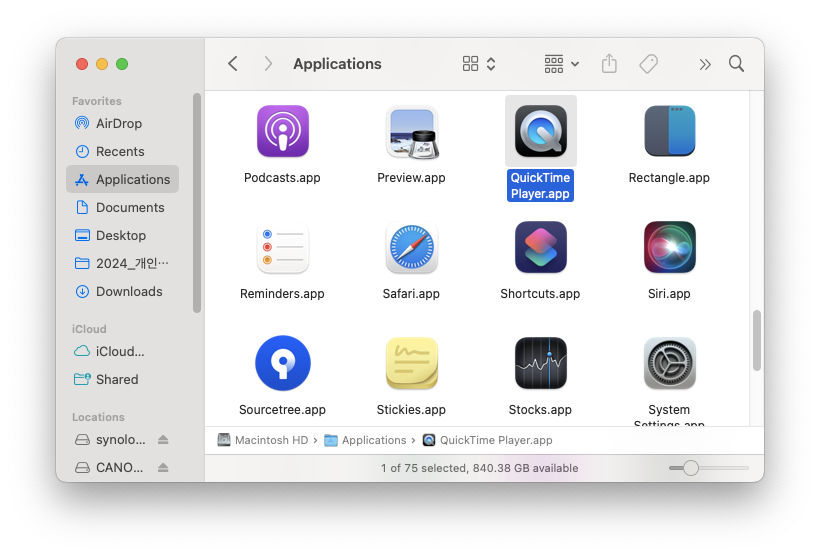Click the QuickTime Player.app icon
The height and width of the screenshot is (556, 820).
tap(540, 131)
